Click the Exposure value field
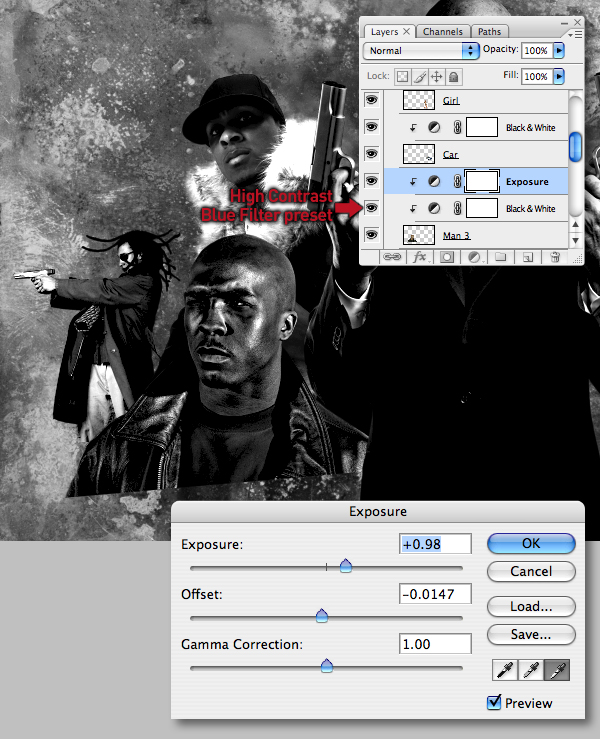Image resolution: width=600 pixels, height=739 pixels. tap(435, 544)
